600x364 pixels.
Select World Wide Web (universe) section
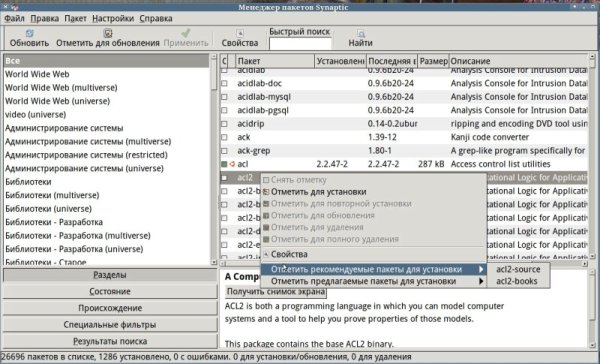[x=106, y=101]
